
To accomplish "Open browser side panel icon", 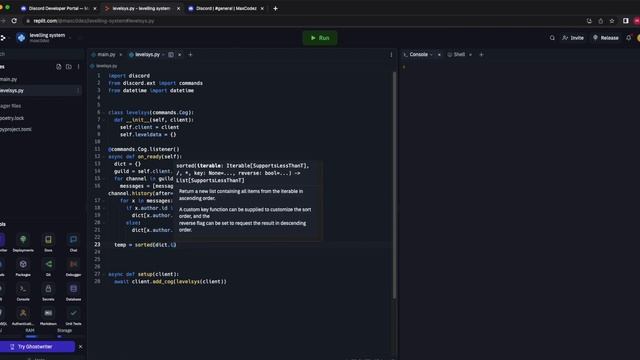I will [625, 21].
